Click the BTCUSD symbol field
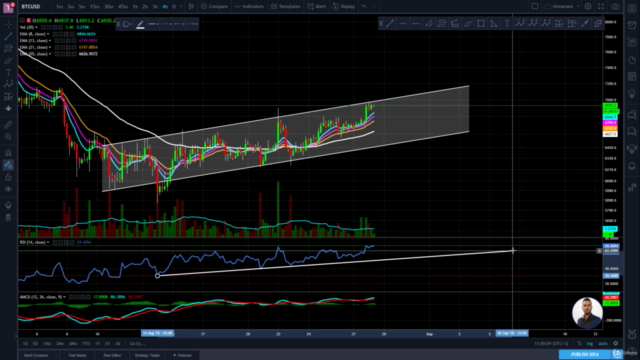This screenshot has height=360, width=640. point(31,7)
